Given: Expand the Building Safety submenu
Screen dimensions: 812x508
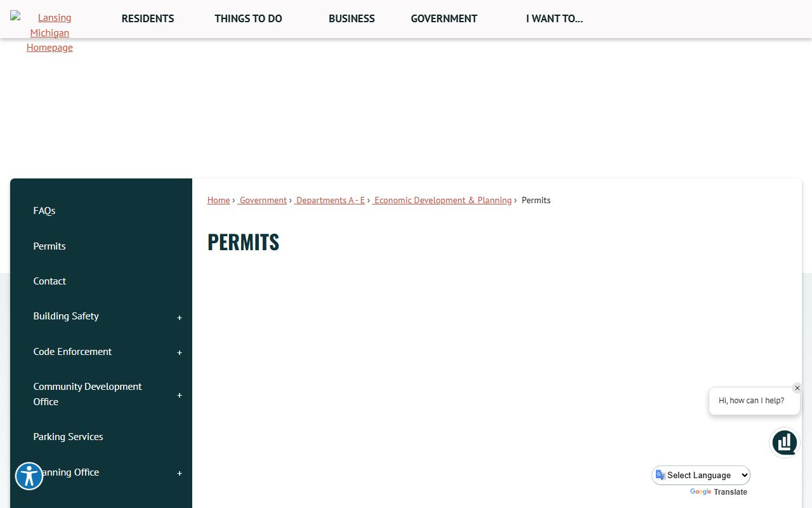Looking at the screenshot, I should click(180, 317).
